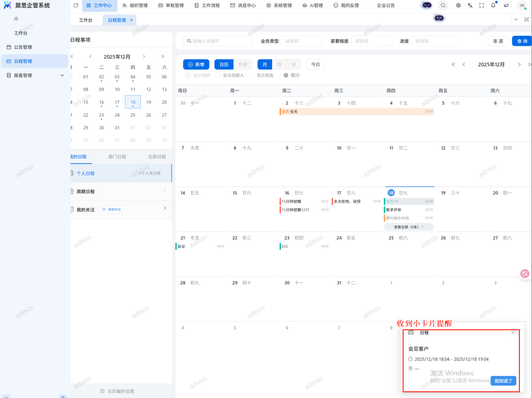Open the 审批管理 menu
532x398 pixels.
point(171,5)
